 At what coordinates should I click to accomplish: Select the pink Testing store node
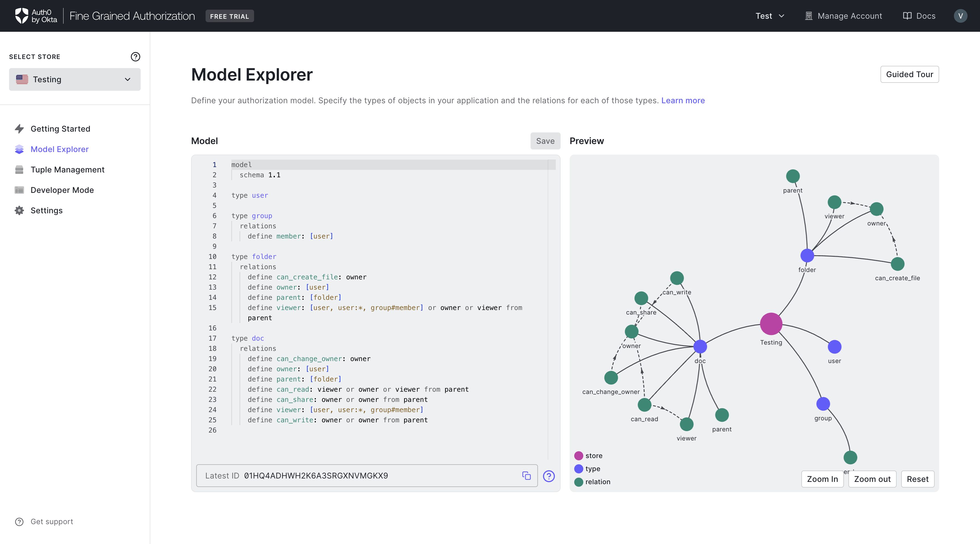point(771,324)
